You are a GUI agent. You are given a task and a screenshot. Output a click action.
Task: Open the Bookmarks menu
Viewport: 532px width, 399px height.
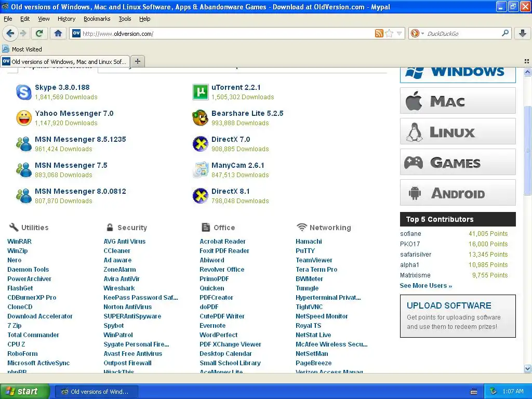tap(97, 19)
